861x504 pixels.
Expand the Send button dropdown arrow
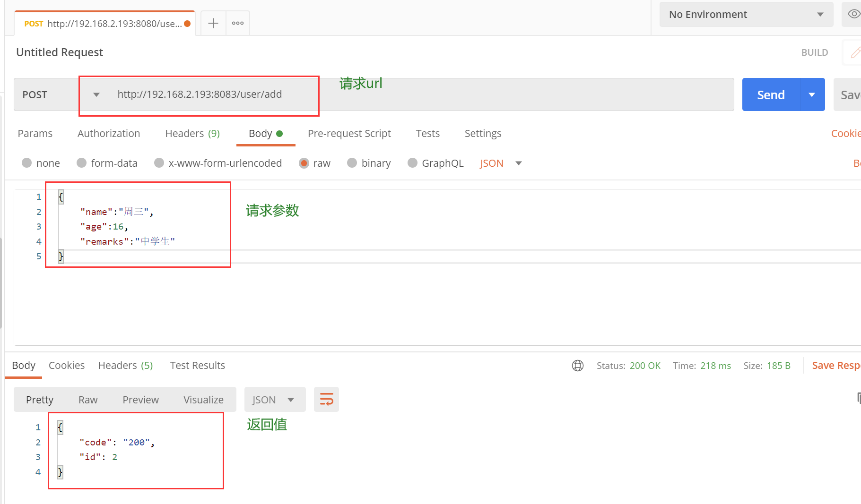(812, 94)
